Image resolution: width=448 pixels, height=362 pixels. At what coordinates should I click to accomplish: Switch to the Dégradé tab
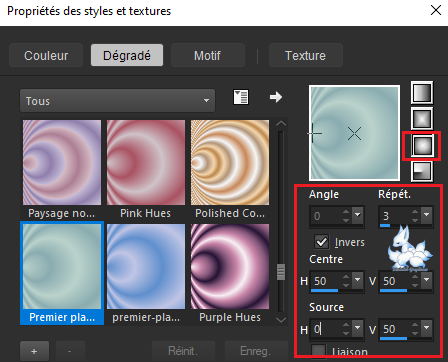pos(127,55)
